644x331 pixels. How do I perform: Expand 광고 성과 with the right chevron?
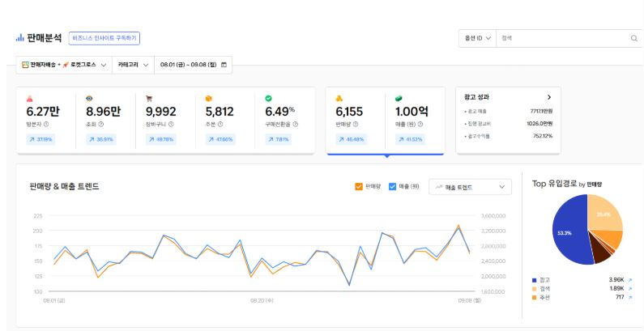click(x=549, y=98)
